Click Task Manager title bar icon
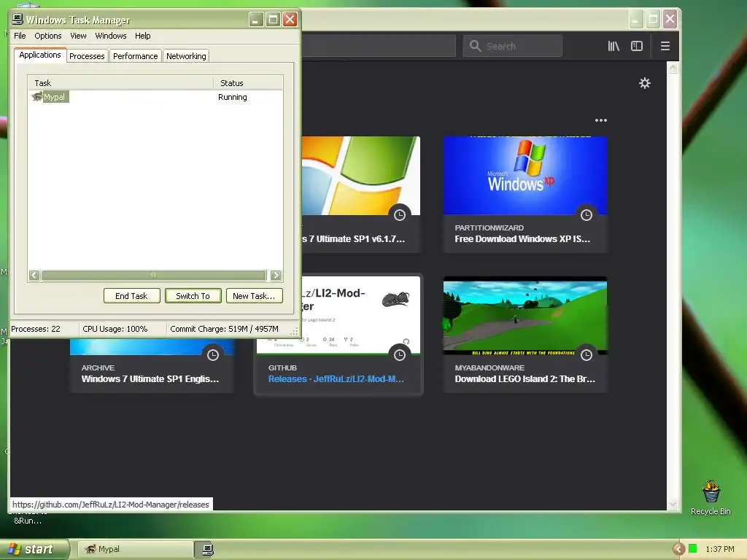The image size is (747, 560). 18,19
